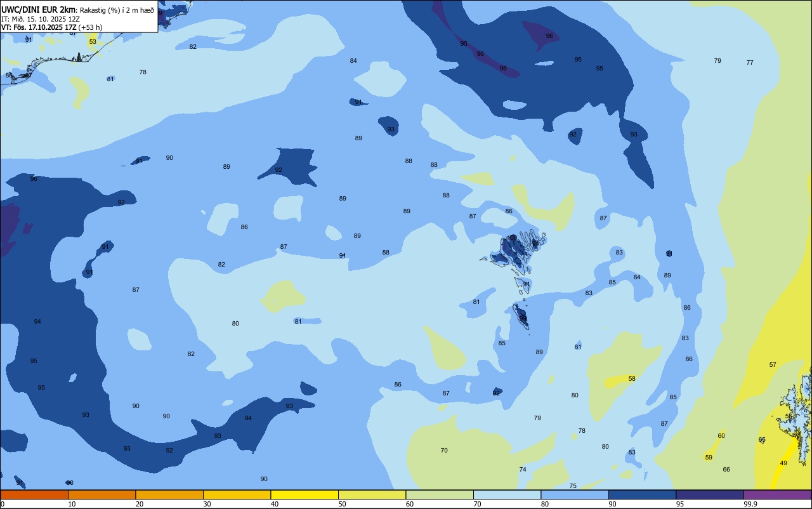This screenshot has height=509, width=812.
Task: Click the "99.9" legend tick label
Action: [x=751, y=504]
